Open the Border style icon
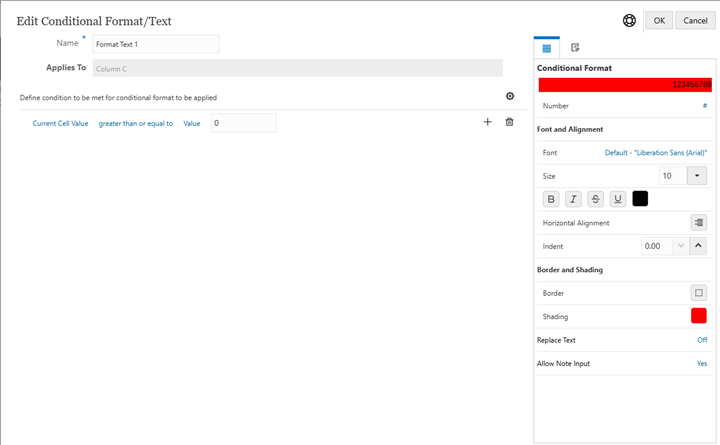The height and width of the screenshot is (445, 720). coord(698,293)
